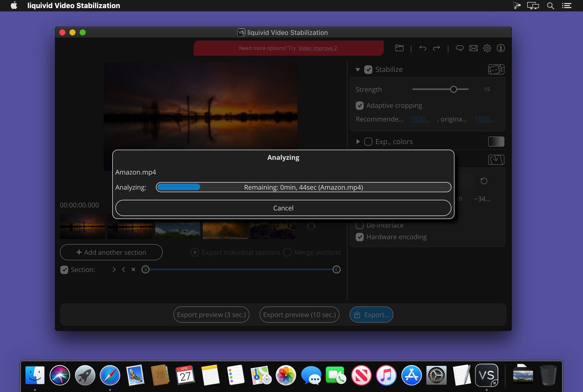Click the email envelope icon
This screenshot has height=392, width=583.
pyautogui.click(x=473, y=48)
